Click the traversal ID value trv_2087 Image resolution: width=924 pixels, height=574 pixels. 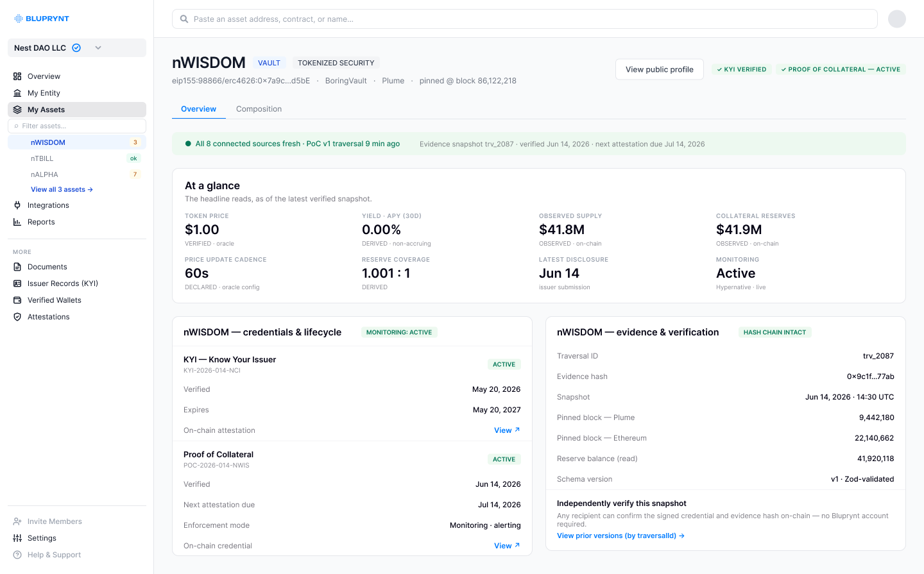878,356
